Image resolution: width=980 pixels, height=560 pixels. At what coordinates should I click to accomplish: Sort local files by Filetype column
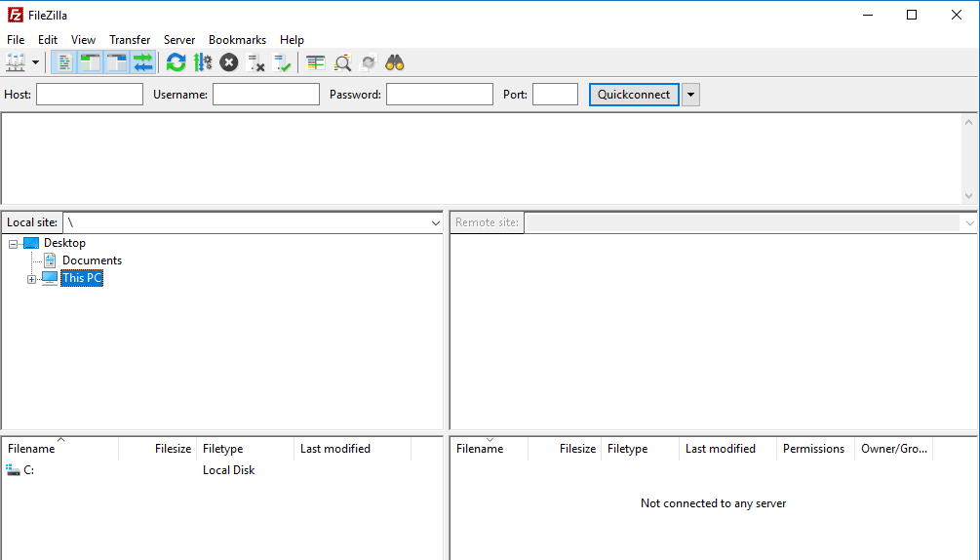pyautogui.click(x=246, y=449)
